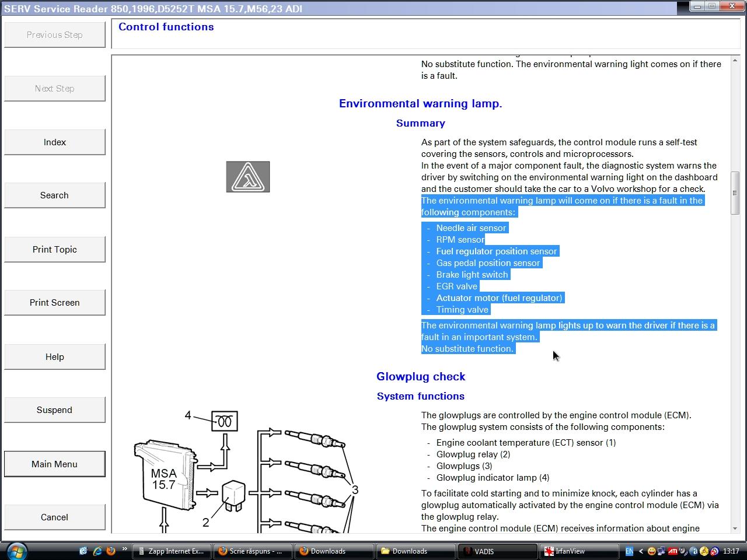
Task: Click the first quick launch icon
Action: (x=83, y=551)
